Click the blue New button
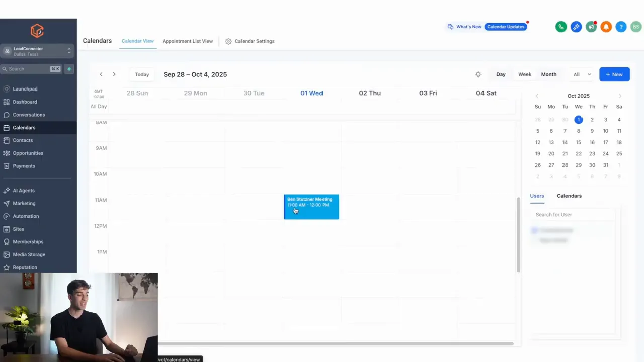The height and width of the screenshot is (362, 644). 614,74
